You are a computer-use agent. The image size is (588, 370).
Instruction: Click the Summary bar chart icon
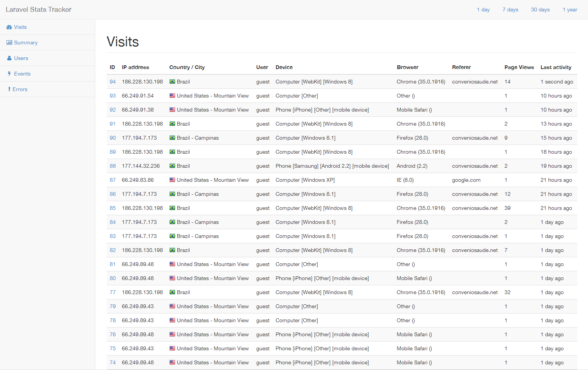point(9,43)
